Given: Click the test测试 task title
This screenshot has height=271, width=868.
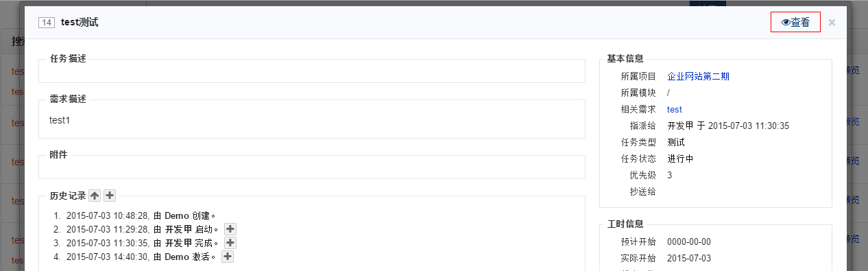Looking at the screenshot, I should (80, 23).
